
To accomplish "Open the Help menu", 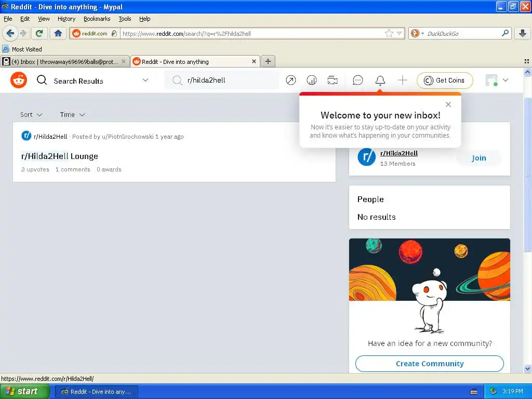I will [x=144, y=19].
